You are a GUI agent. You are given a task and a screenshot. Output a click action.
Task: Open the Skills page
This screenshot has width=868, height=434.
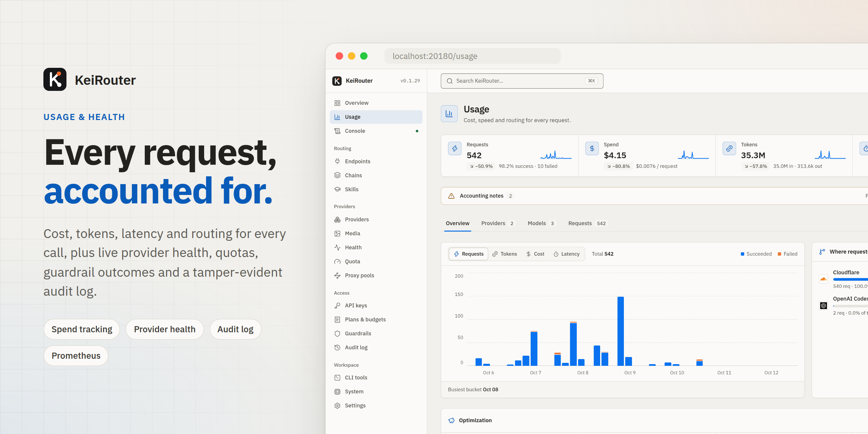(x=376, y=189)
